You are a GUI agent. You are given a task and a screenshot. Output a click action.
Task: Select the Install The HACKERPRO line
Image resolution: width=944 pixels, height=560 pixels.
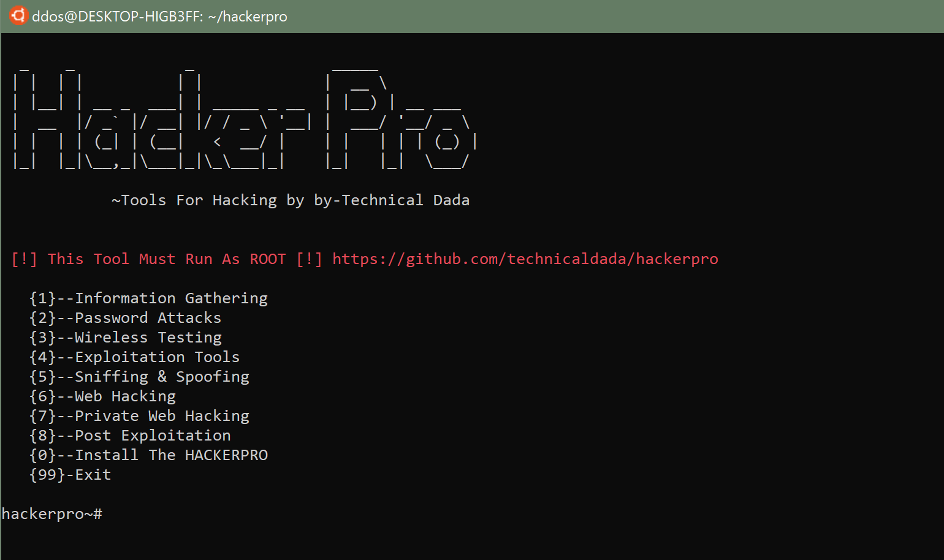pos(148,455)
